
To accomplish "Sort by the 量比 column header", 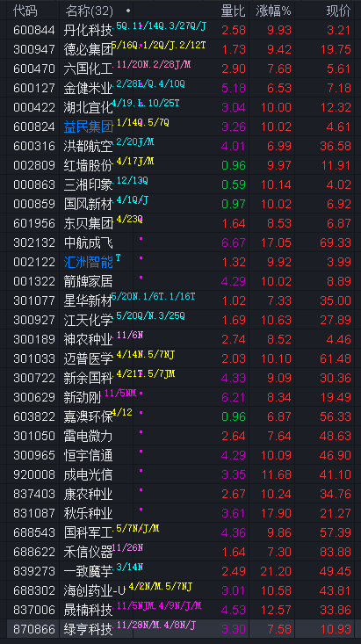I will tap(234, 11).
